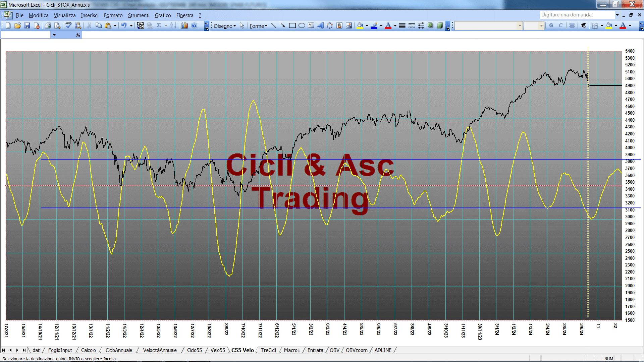The width and height of the screenshot is (644, 362).
Task: Insert picture from file
Action: point(349,25)
